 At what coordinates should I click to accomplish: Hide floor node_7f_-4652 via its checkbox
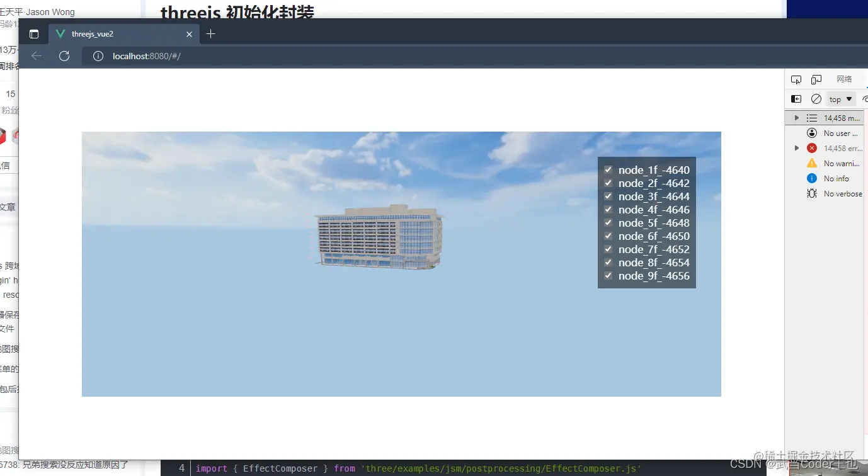coord(608,249)
